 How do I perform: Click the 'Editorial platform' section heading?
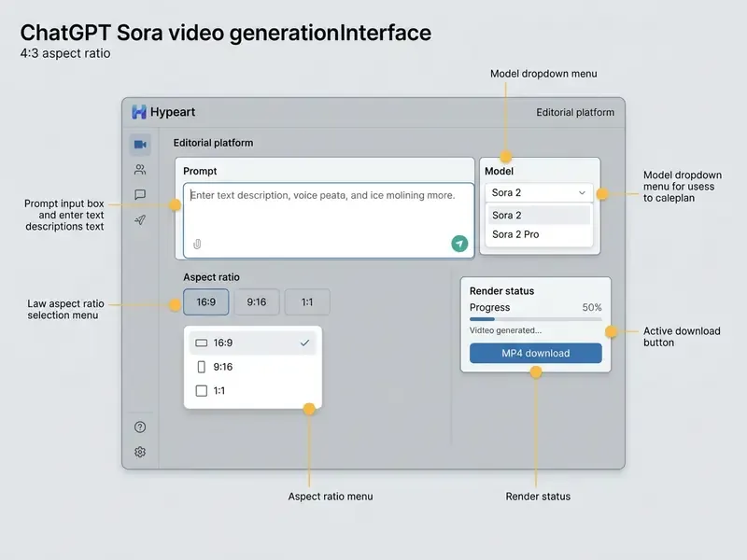coord(213,143)
